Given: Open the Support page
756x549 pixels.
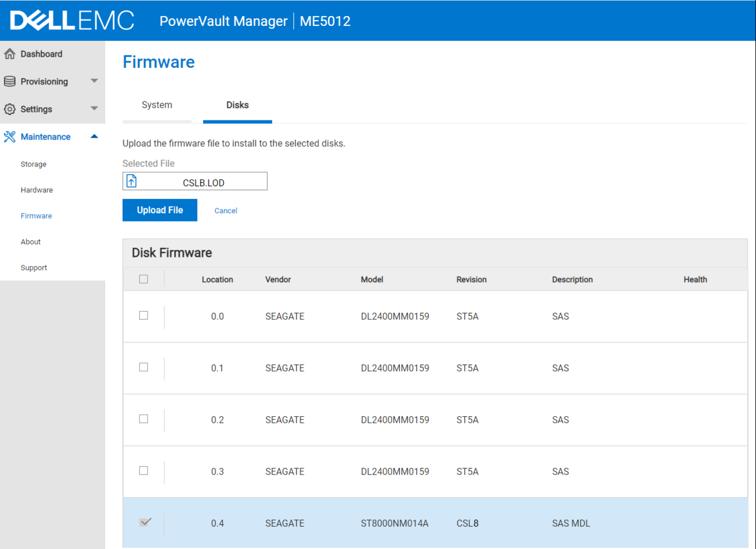Looking at the screenshot, I should point(34,267).
